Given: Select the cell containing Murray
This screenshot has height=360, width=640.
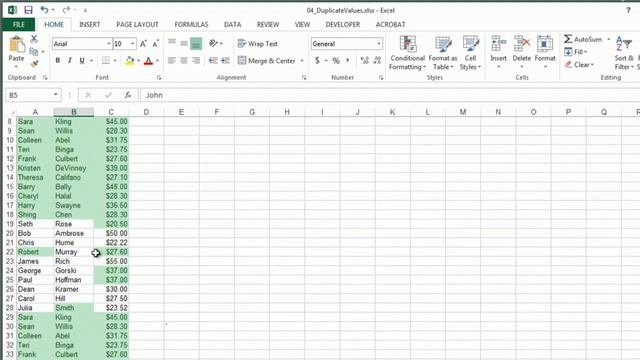Looking at the screenshot, I should coord(73,252).
